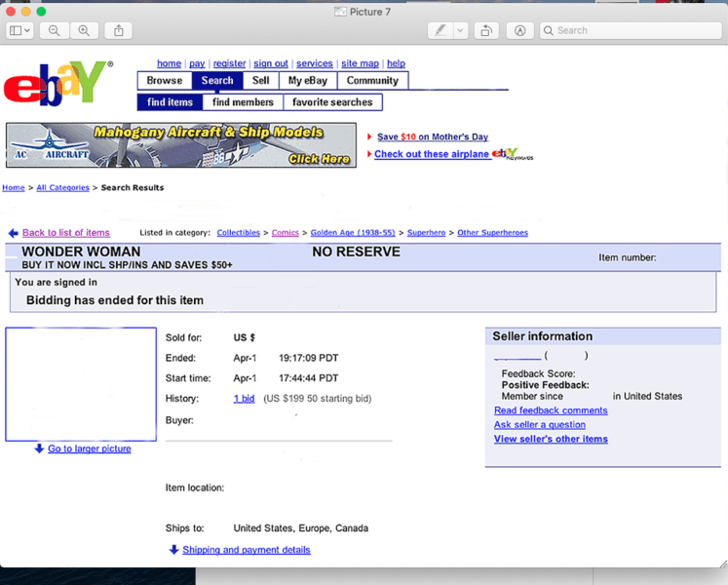Open the Golden Age (1938-55) category link

353,233
